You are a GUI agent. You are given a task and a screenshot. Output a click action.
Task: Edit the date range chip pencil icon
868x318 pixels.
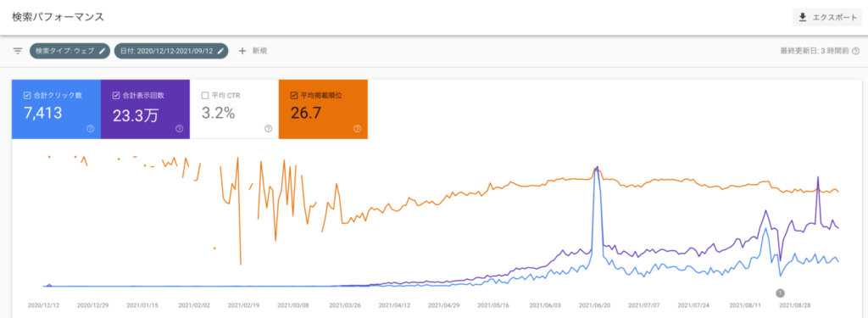[x=220, y=51]
